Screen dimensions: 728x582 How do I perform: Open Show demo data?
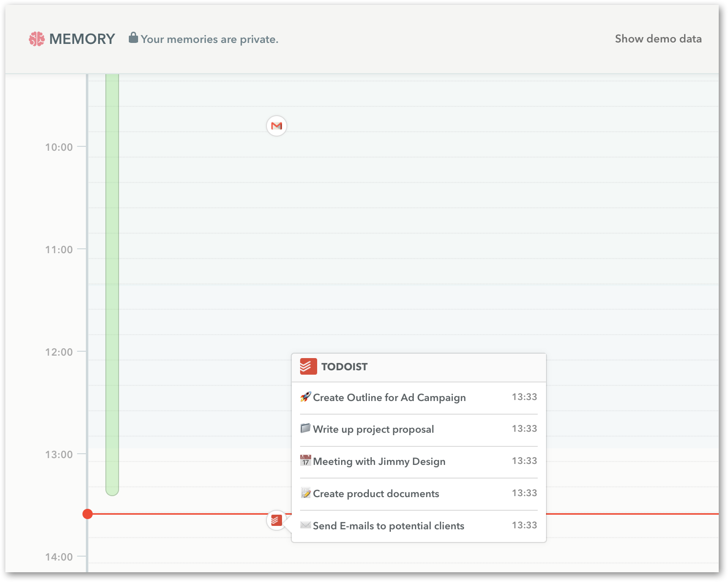point(658,39)
